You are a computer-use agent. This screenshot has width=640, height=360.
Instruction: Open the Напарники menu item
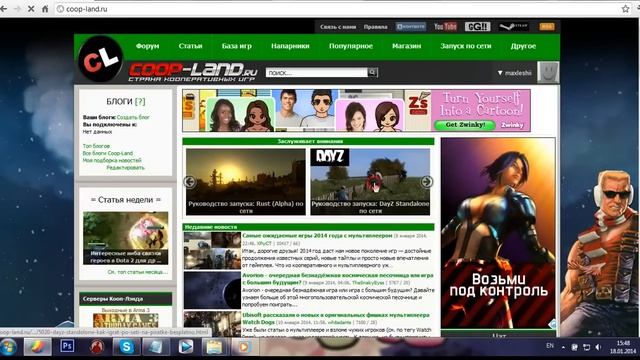[x=290, y=46]
